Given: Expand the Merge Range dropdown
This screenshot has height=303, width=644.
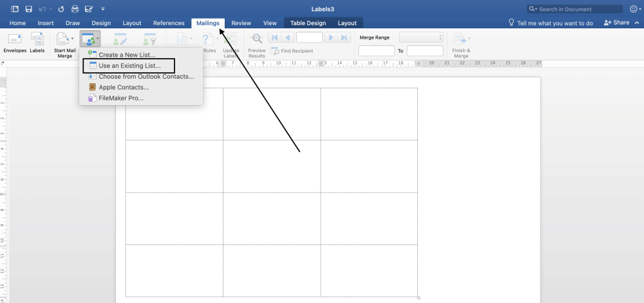Looking at the screenshot, I should (x=421, y=37).
